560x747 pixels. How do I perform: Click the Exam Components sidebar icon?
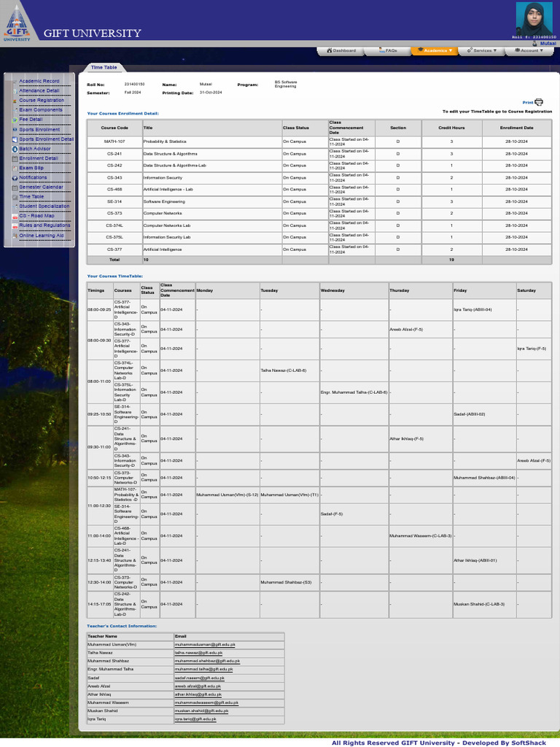pyautogui.click(x=15, y=110)
